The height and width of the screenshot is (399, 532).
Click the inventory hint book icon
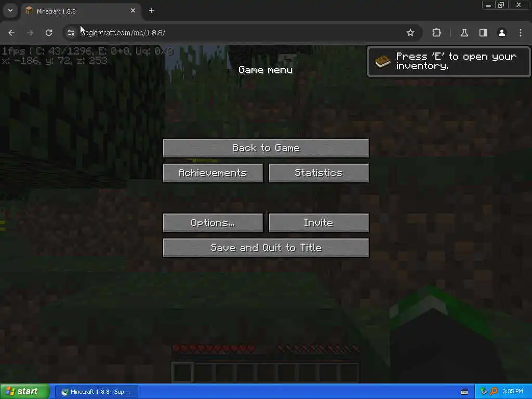(382, 61)
